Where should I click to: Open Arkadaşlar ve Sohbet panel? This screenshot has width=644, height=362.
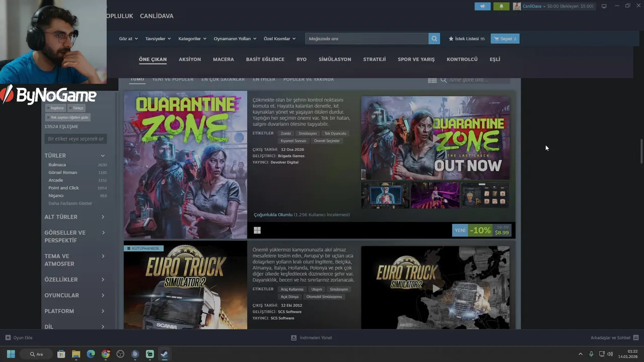click(x=614, y=338)
